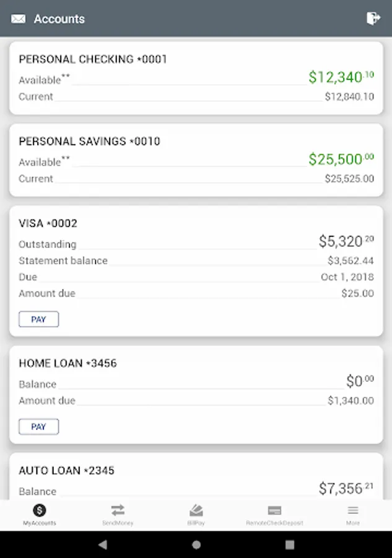Tap the logout icon in header

coord(373,19)
